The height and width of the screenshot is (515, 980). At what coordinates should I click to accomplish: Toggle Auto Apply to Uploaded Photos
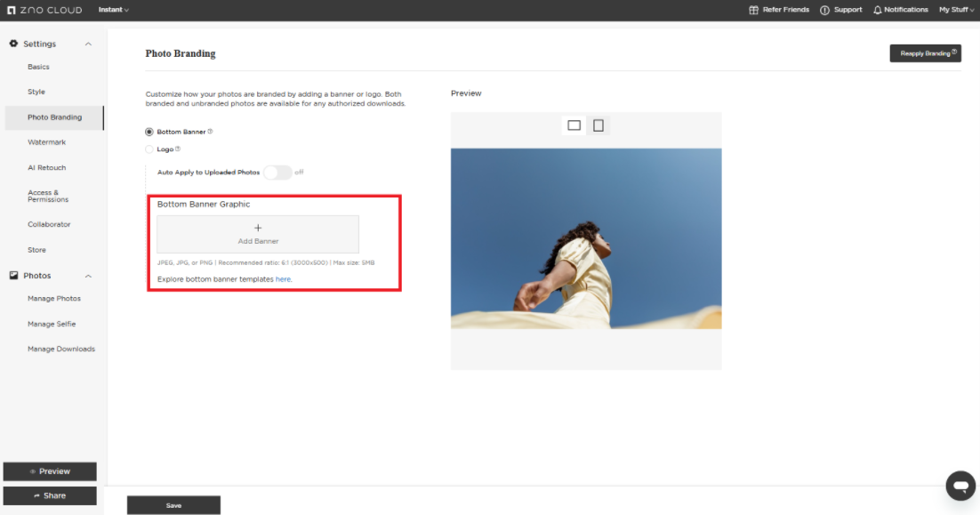coord(277,173)
